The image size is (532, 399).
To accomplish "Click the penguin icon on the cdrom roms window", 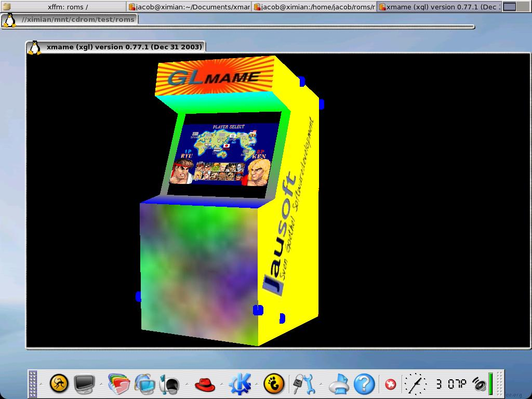I will [9, 20].
